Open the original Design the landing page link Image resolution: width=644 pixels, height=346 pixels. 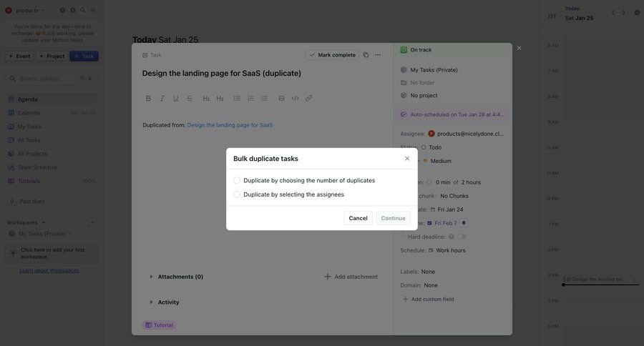coord(230,125)
